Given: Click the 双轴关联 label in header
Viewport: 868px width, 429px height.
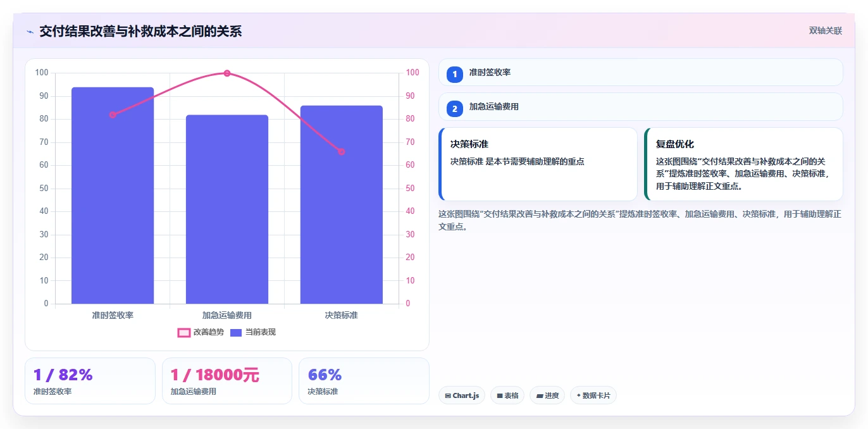Looking at the screenshot, I should pyautogui.click(x=826, y=31).
